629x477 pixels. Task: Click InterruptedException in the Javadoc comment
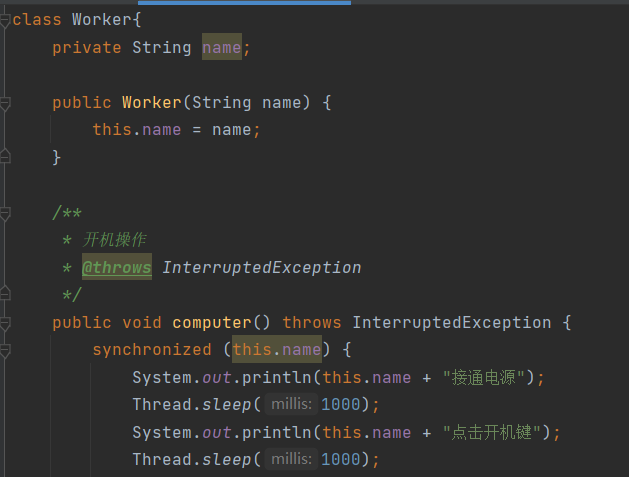[x=261, y=268]
